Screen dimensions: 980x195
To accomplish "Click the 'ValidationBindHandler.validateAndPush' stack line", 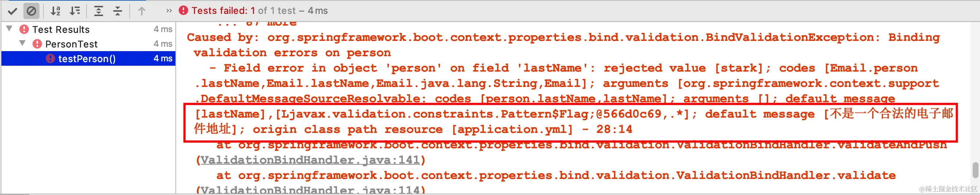I will click(x=582, y=146).
